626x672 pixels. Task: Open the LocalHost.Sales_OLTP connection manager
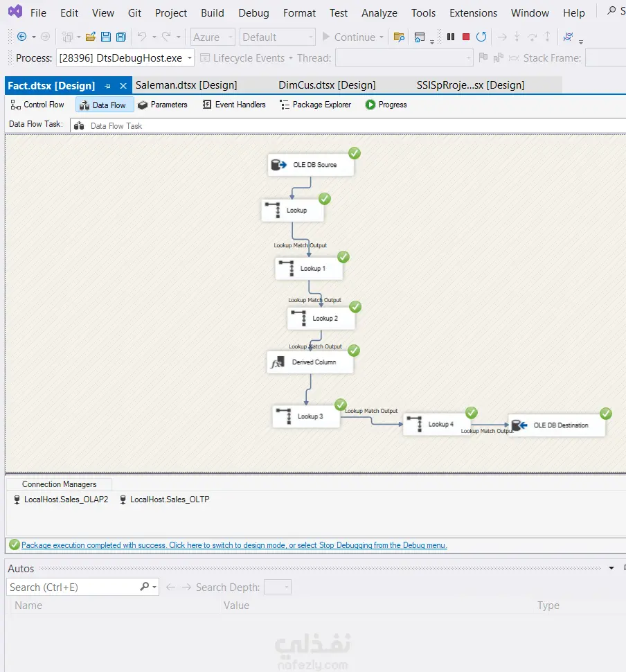point(165,499)
